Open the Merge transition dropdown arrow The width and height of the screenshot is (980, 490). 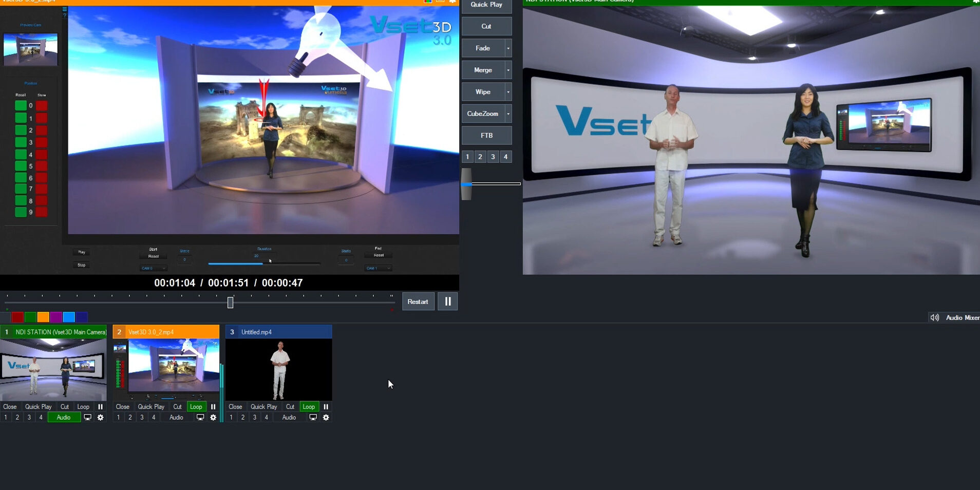coord(508,70)
